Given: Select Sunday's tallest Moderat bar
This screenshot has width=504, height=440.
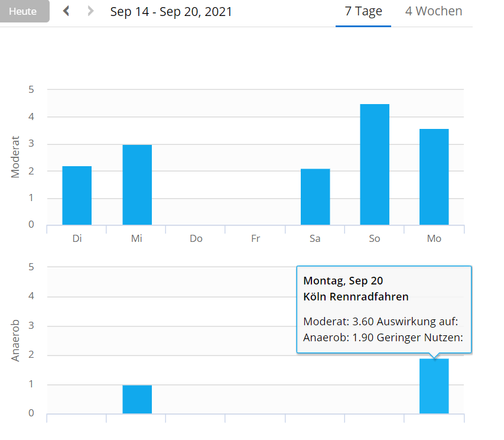Looking at the screenshot, I should point(375,164).
